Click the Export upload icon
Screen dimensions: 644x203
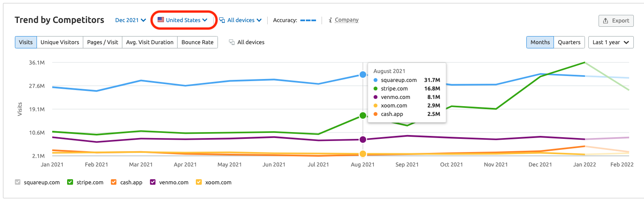606,21
